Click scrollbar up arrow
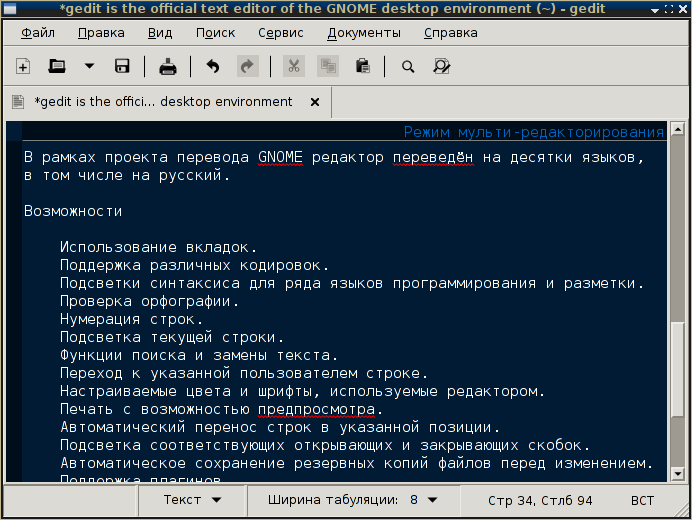 (677, 128)
